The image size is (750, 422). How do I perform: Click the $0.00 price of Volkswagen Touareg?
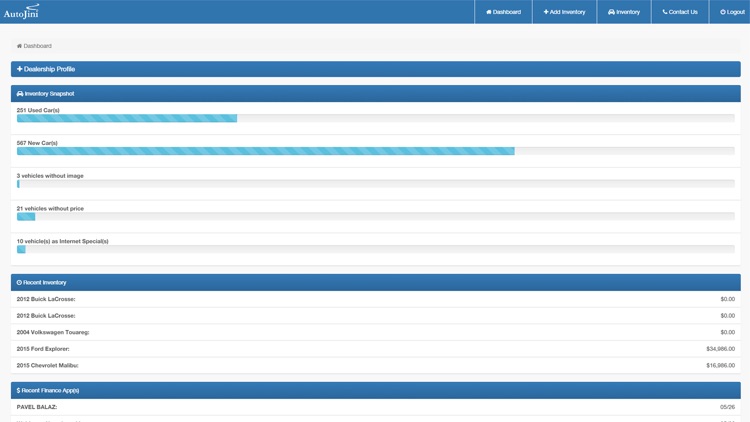(x=728, y=332)
